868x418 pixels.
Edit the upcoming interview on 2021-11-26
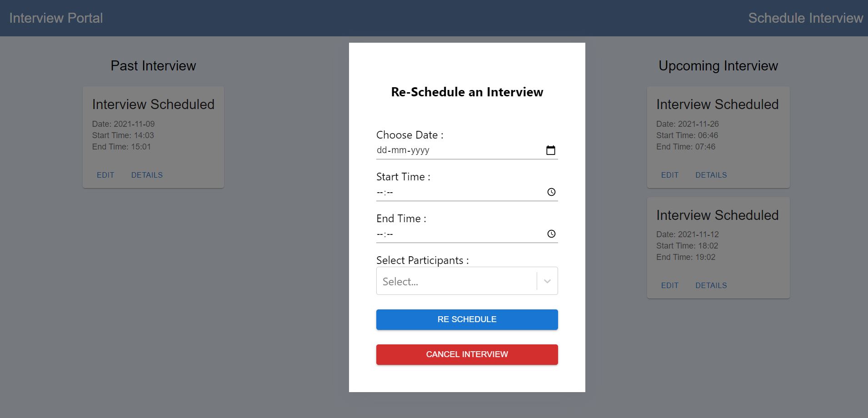pos(670,175)
